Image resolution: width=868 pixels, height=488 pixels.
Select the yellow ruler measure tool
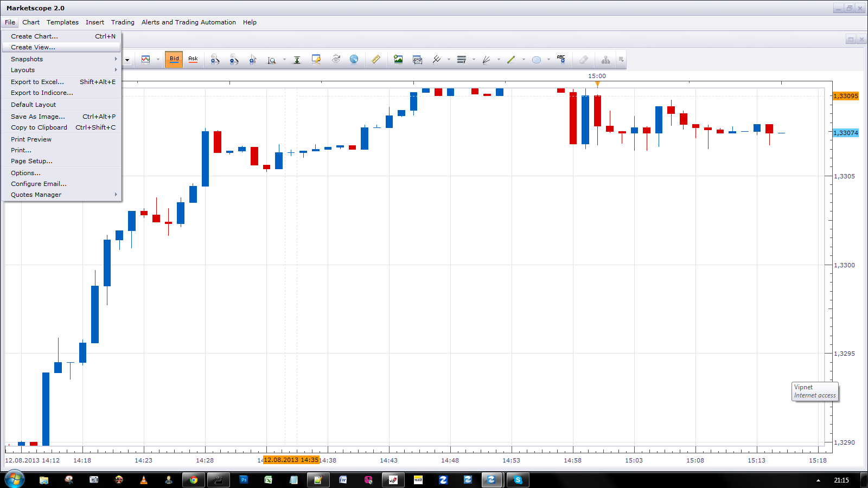(376, 59)
